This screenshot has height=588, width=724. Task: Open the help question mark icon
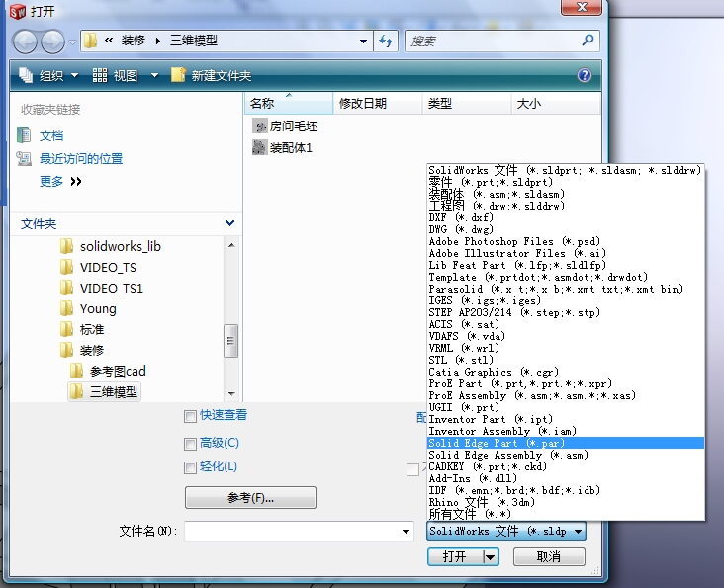pos(585,75)
